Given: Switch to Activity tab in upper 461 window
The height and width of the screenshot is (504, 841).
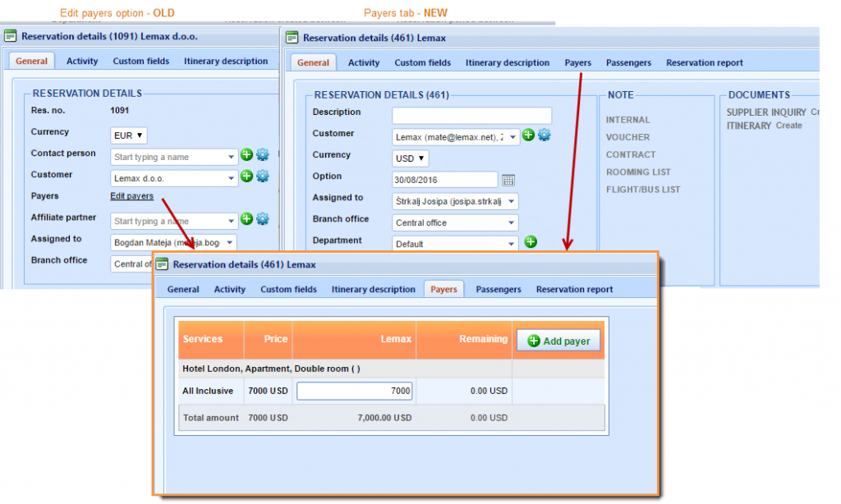Looking at the screenshot, I should tap(364, 62).
